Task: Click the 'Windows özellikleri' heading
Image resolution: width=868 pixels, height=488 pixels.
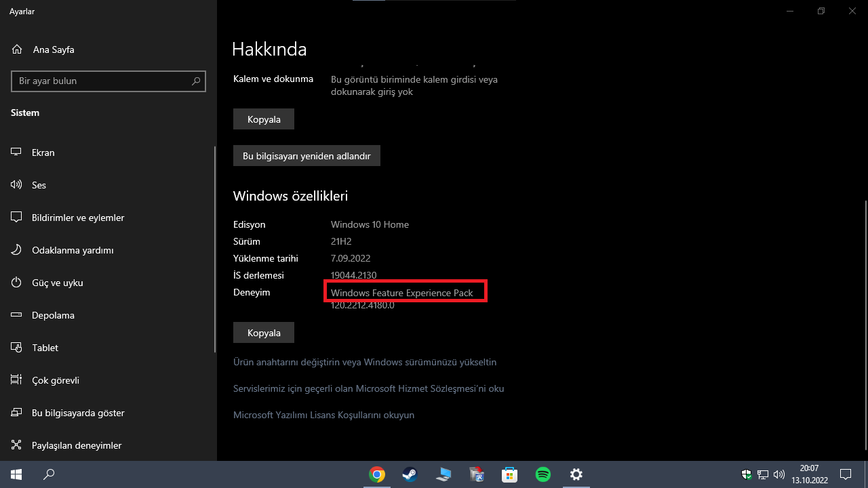Action: click(x=290, y=196)
